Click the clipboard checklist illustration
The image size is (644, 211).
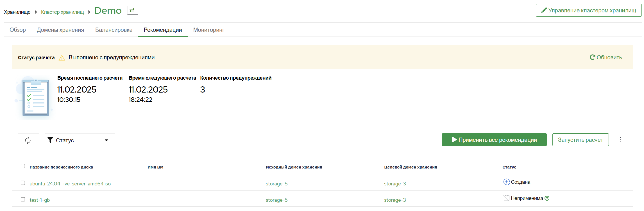pyautogui.click(x=34, y=98)
